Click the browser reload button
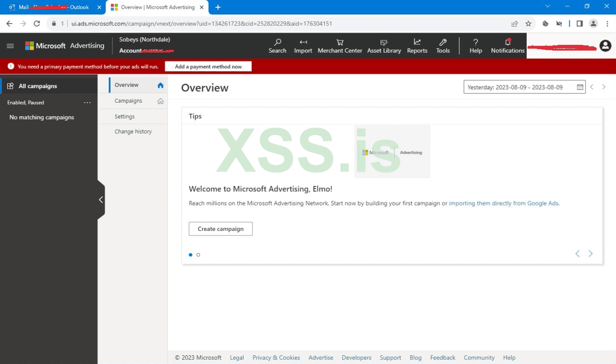The image size is (616, 364). point(37,23)
